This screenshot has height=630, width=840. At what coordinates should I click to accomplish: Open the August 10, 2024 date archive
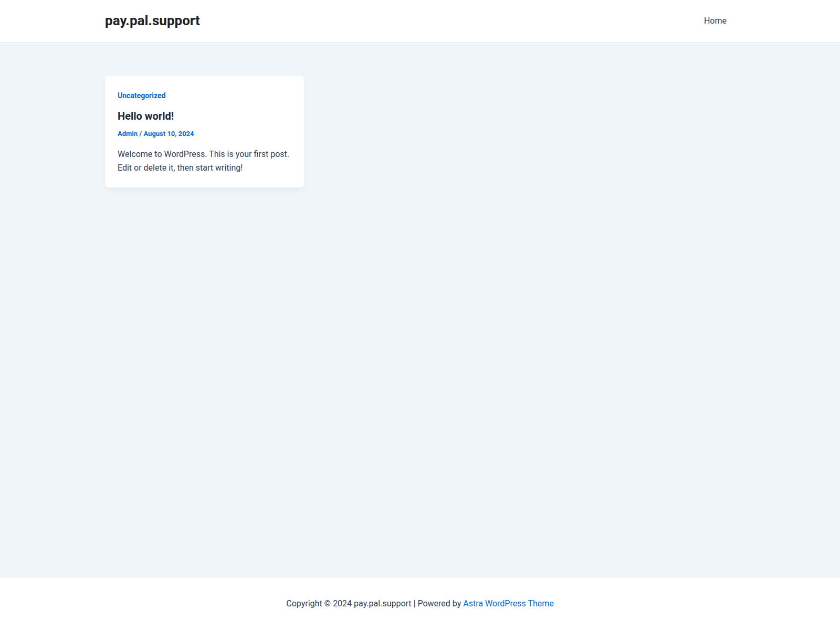pyautogui.click(x=169, y=133)
